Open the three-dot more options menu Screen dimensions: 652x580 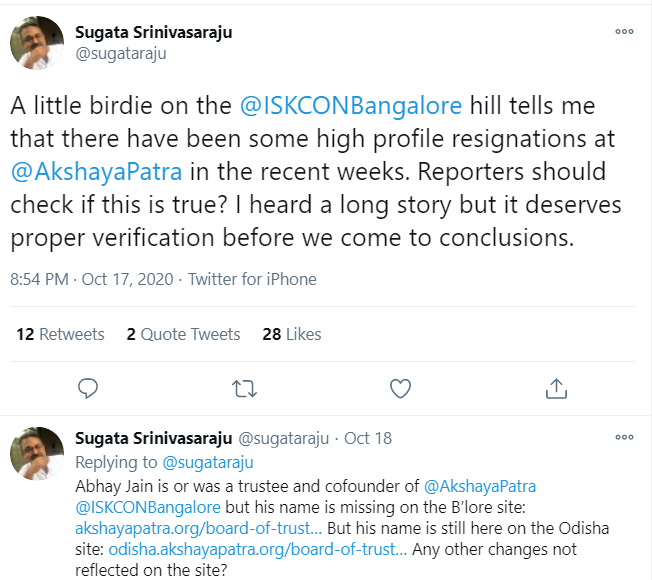click(624, 31)
